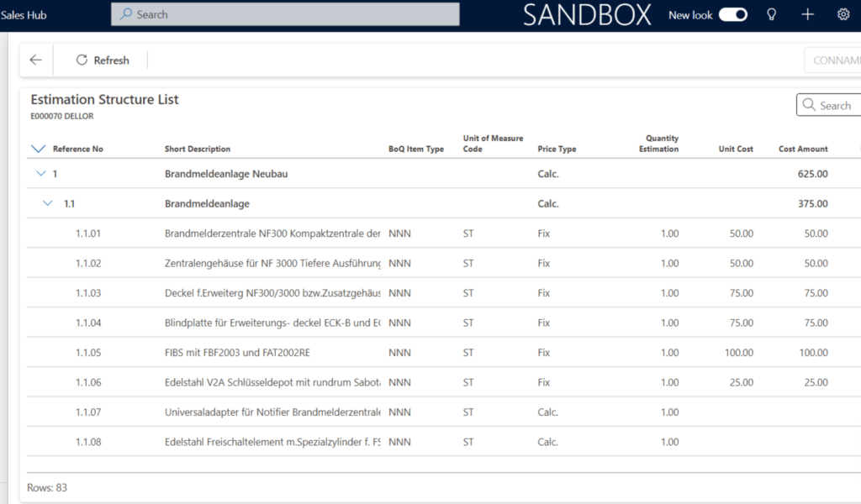
Task: Collapse row 1 Brandmeldeanlage Neubau
Action: pos(40,174)
